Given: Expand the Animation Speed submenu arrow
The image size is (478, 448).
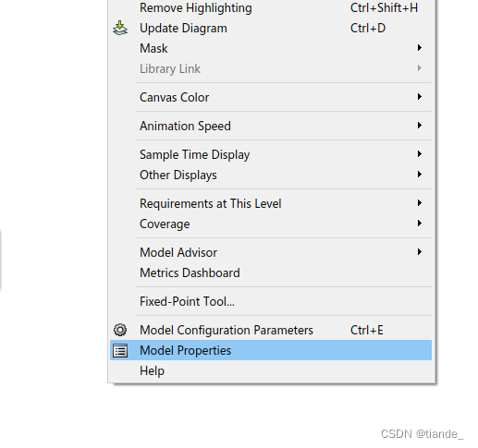Looking at the screenshot, I should [x=419, y=126].
